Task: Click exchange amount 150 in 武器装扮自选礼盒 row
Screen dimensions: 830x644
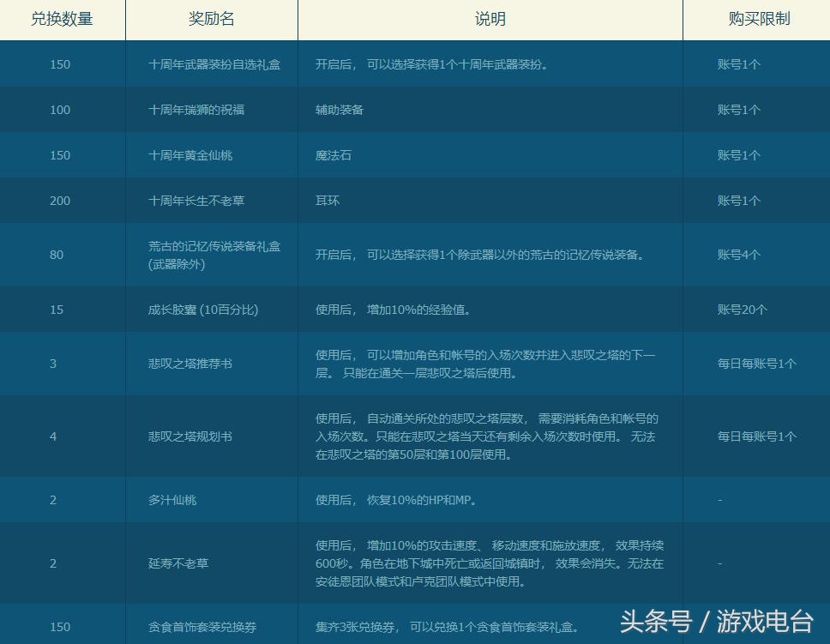Action: [60, 64]
